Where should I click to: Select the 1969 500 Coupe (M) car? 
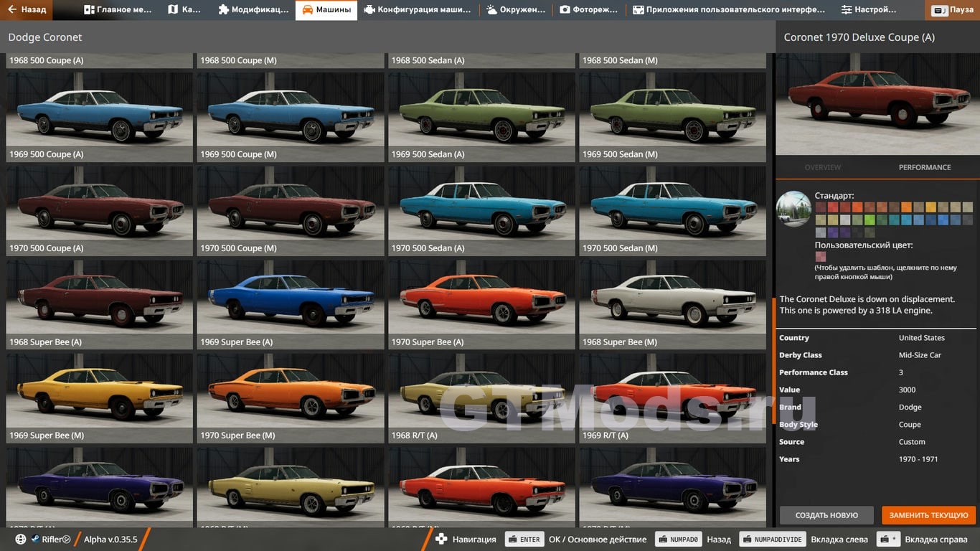coord(291,118)
